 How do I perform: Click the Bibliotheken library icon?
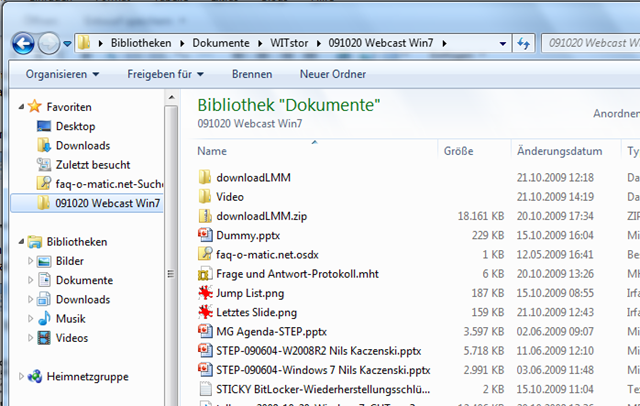pyautogui.click(x=35, y=242)
